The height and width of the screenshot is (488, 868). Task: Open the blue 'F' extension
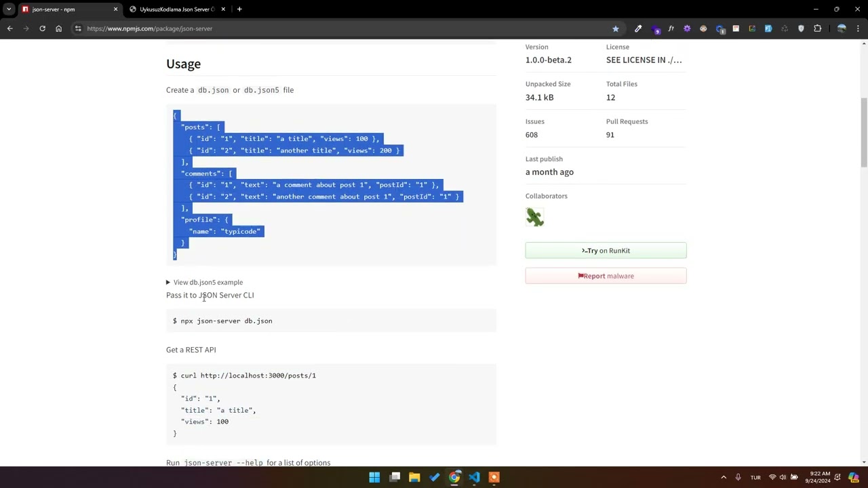(x=768, y=28)
